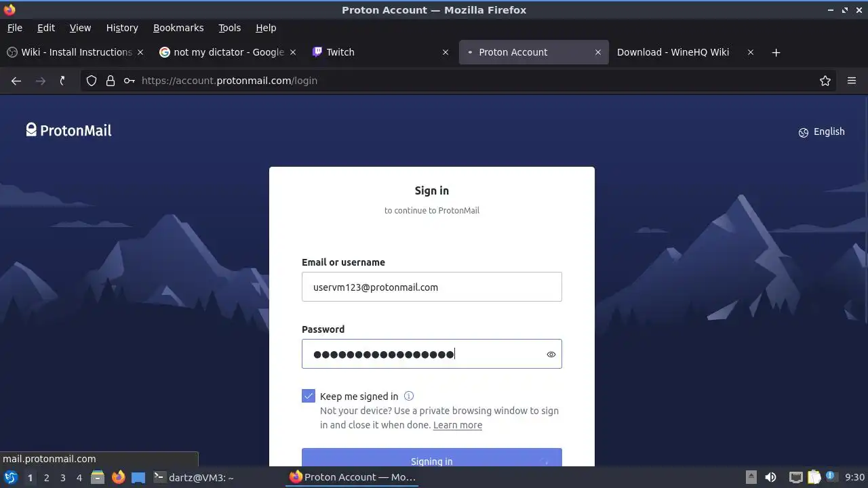The image size is (868, 488).
Task: Close the Wiki Install Instructions tab
Action: [140, 52]
